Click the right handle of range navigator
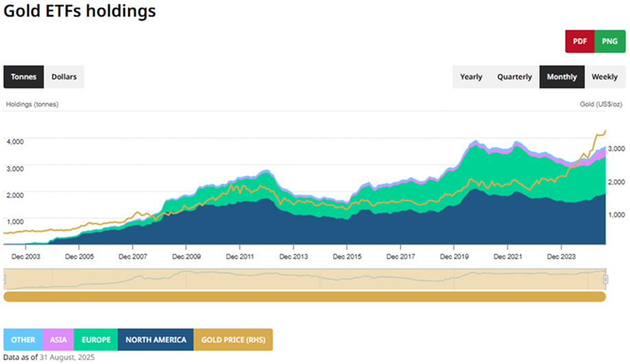Image resolution: width=630 pixels, height=364 pixels. (605, 279)
